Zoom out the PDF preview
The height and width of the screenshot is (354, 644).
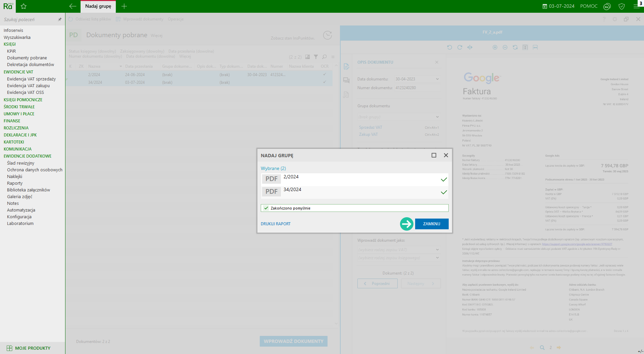click(505, 47)
